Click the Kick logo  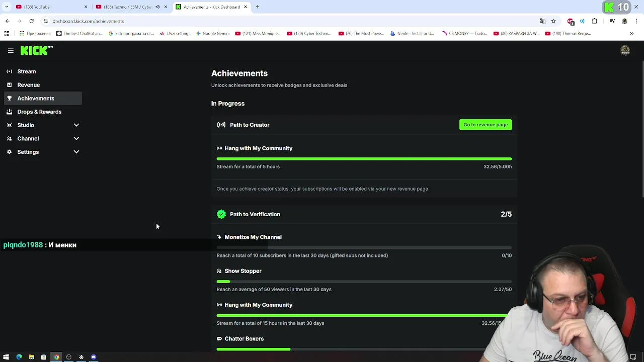tap(36, 50)
